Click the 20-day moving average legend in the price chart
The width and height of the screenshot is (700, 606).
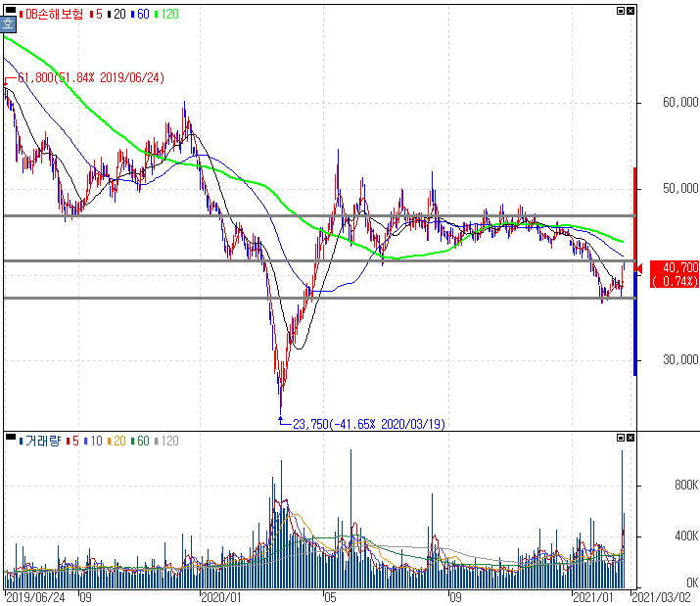(117, 15)
